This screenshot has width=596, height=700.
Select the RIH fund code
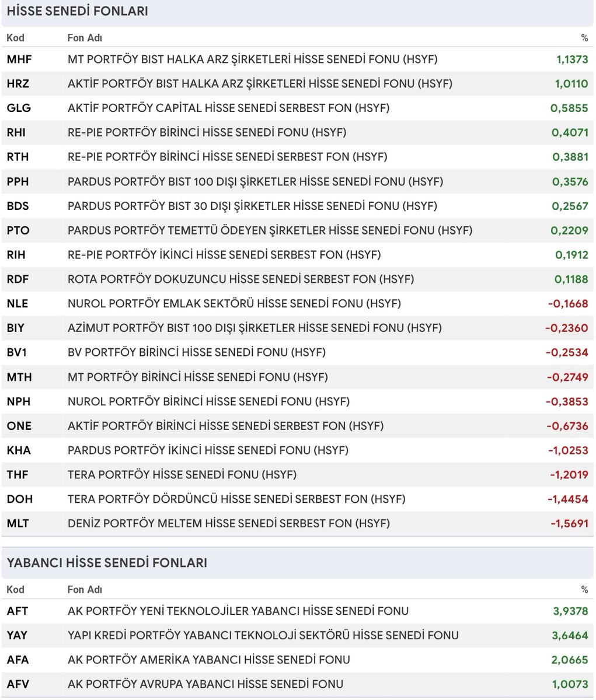point(16,256)
